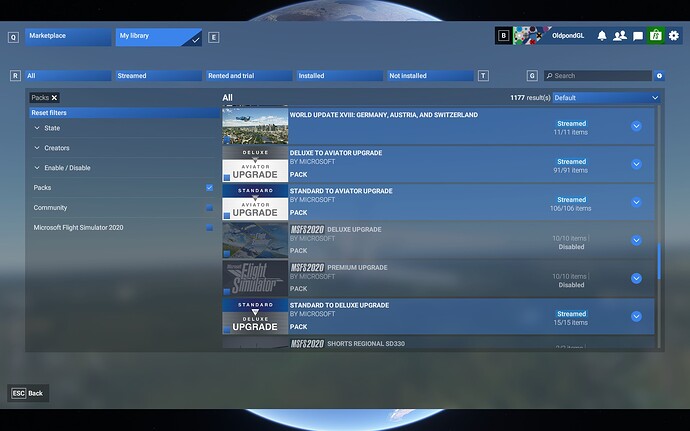Expand Deluxe to Aviator Upgrade row chevron

coord(636,164)
